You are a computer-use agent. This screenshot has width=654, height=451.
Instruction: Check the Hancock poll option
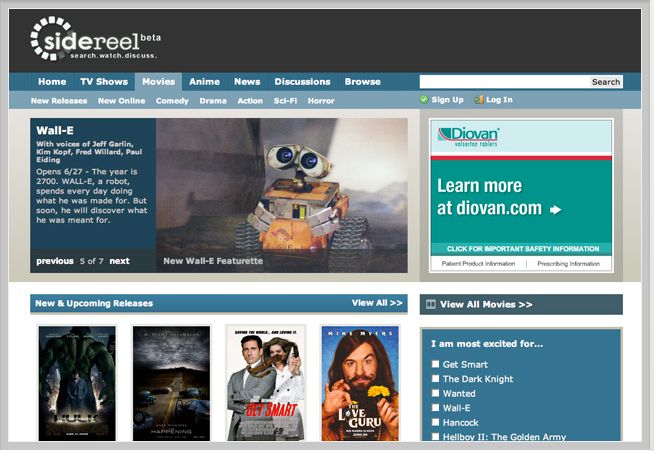point(435,422)
